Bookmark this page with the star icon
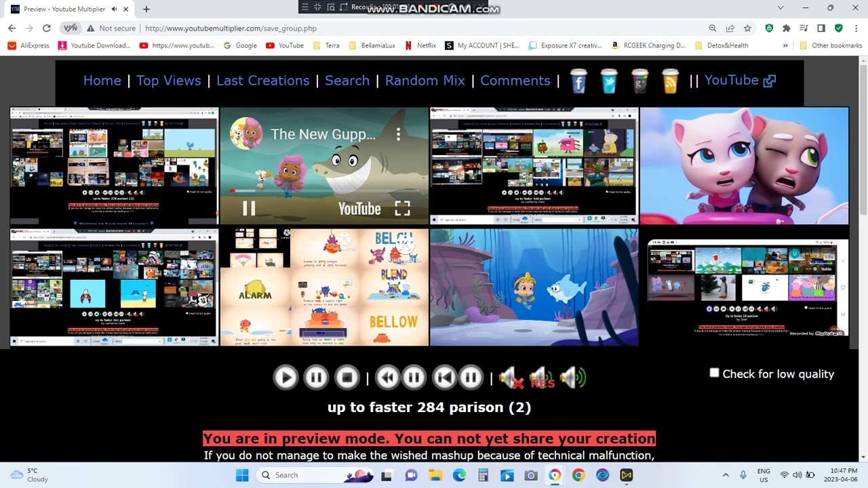 point(747,28)
